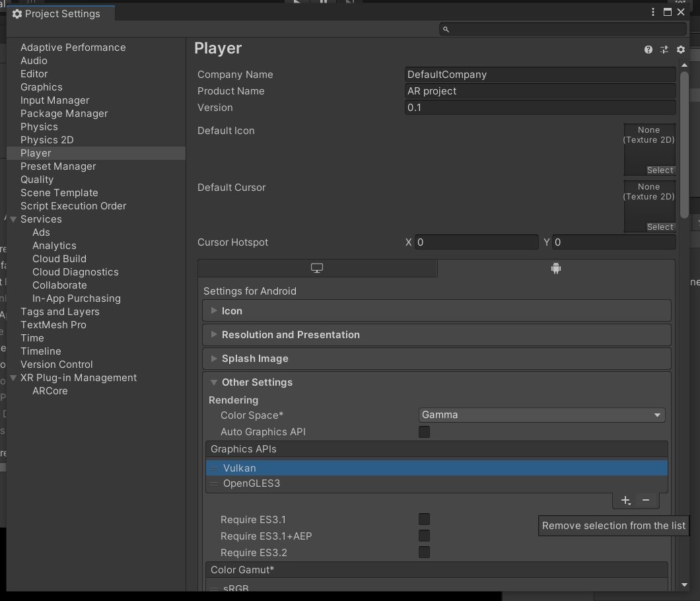Click the settings search box
The image size is (700, 601).
coord(563,30)
